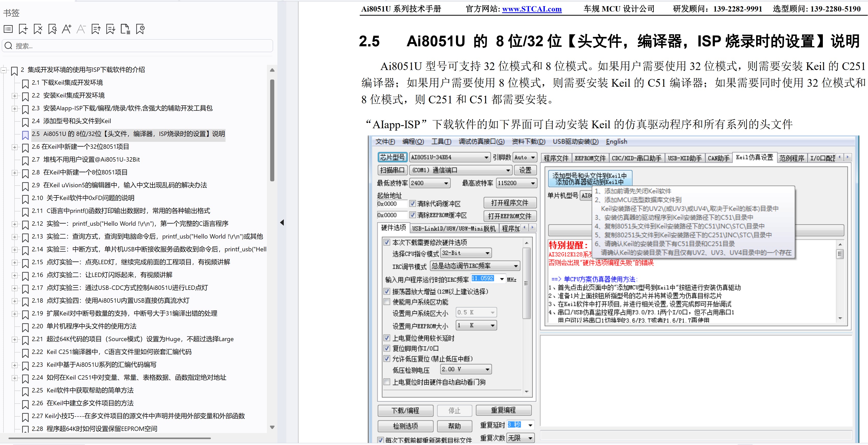Expand bookmark 2.2 安装Keil集成开发环境
Viewport: 868px width, 445px height.
(x=14, y=96)
